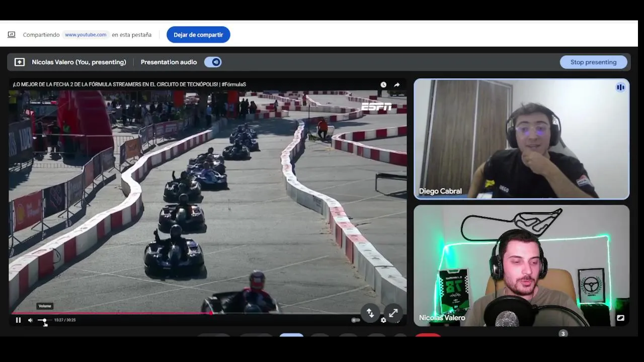The image size is (644, 362).
Task: Click Stop presenting button
Action: click(x=594, y=62)
